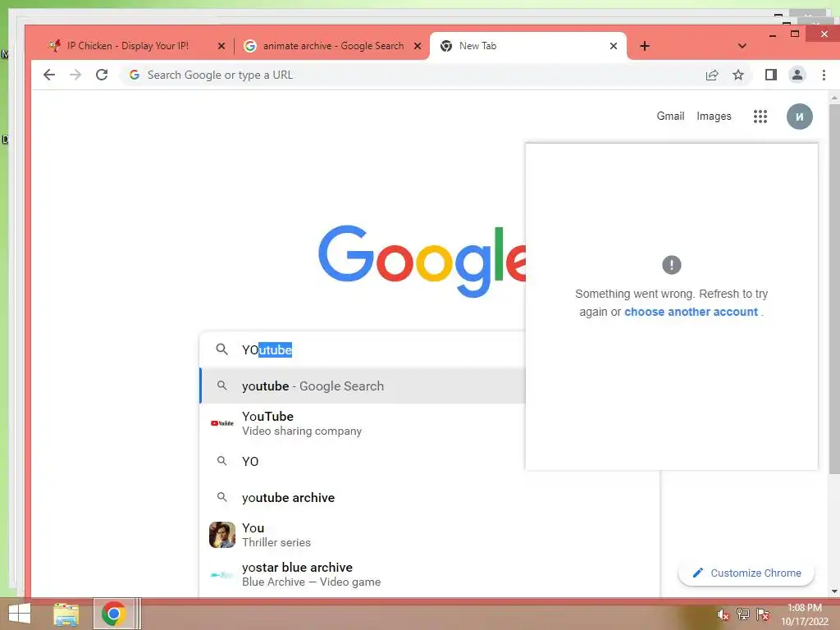The image size is (840, 630).
Task: Close the New Tab tab
Action: [614, 46]
